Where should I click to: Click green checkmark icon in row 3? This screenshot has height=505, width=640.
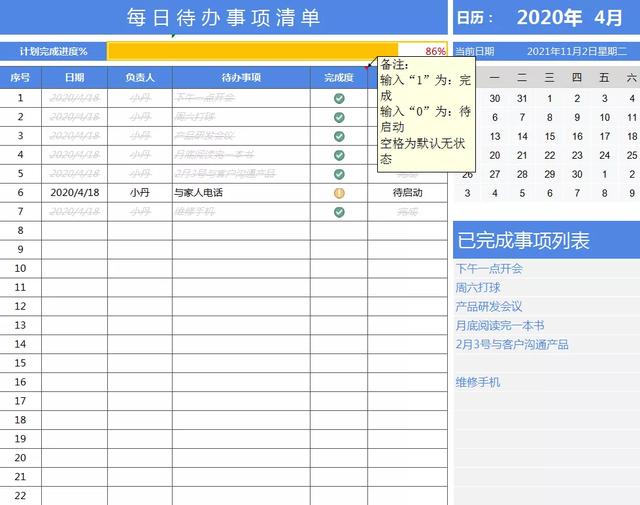tap(339, 136)
